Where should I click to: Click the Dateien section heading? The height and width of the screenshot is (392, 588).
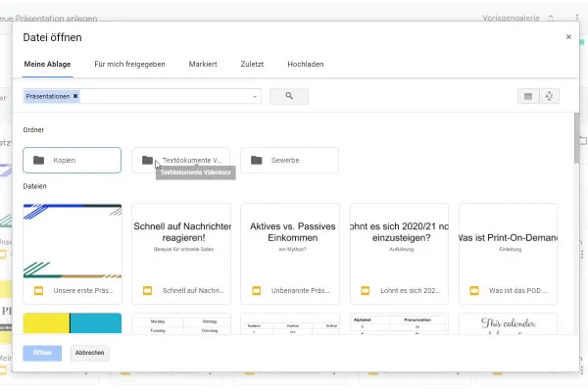35,186
